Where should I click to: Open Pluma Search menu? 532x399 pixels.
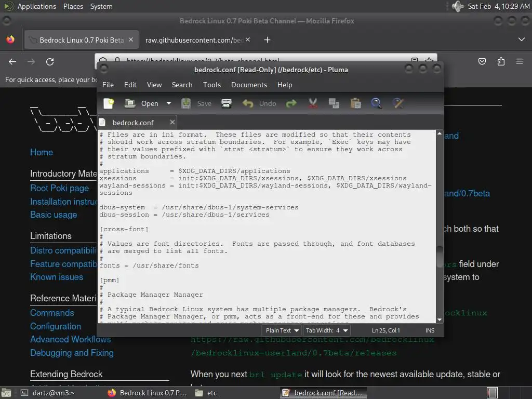click(x=182, y=85)
